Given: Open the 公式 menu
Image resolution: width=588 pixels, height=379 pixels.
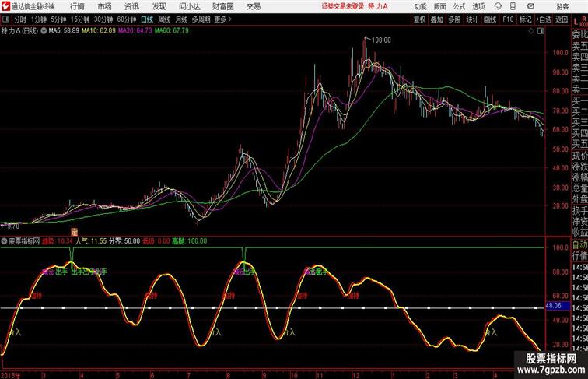Looking at the screenshot, I should pos(459,6).
